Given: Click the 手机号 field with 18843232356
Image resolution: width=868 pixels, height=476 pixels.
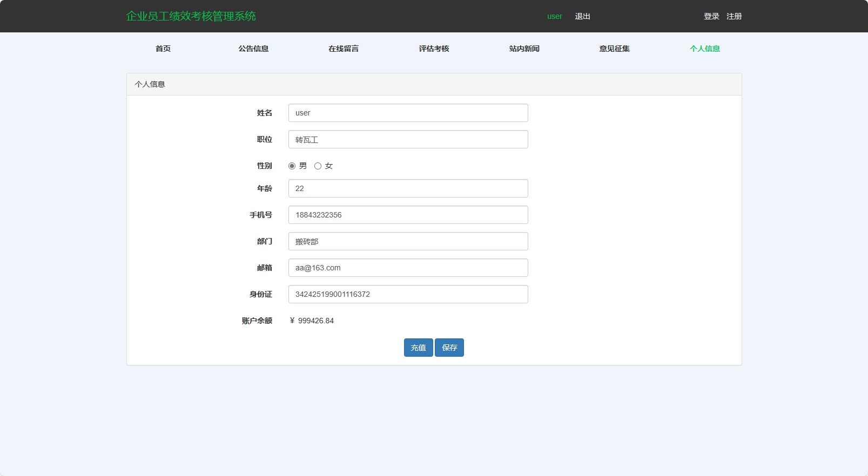Looking at the screenshot, I should [x=408, y=215].
